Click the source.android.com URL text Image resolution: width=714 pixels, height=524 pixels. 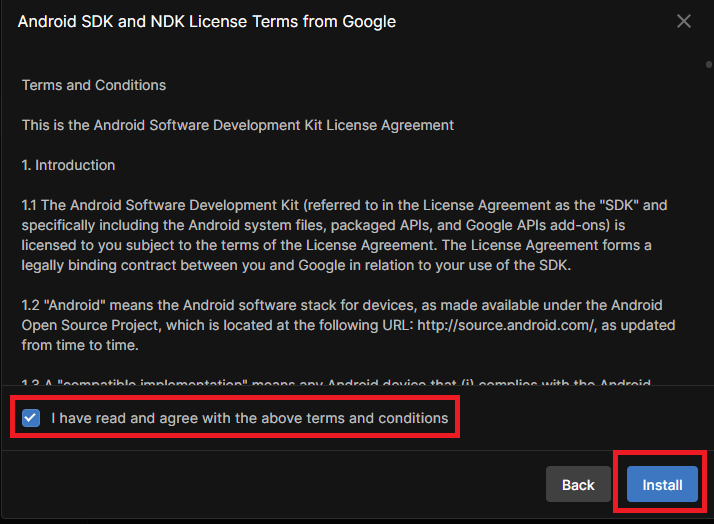pos(506,325)
